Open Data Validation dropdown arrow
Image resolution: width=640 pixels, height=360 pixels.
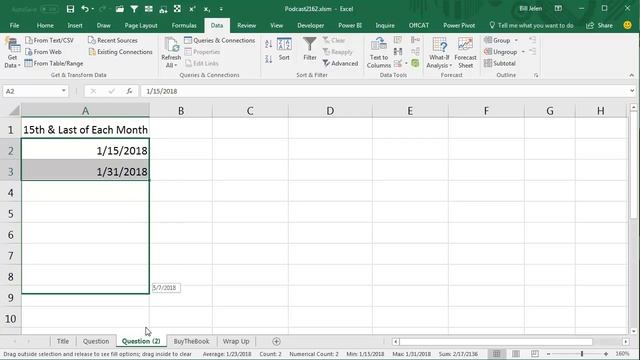click(x=406, y=64)
